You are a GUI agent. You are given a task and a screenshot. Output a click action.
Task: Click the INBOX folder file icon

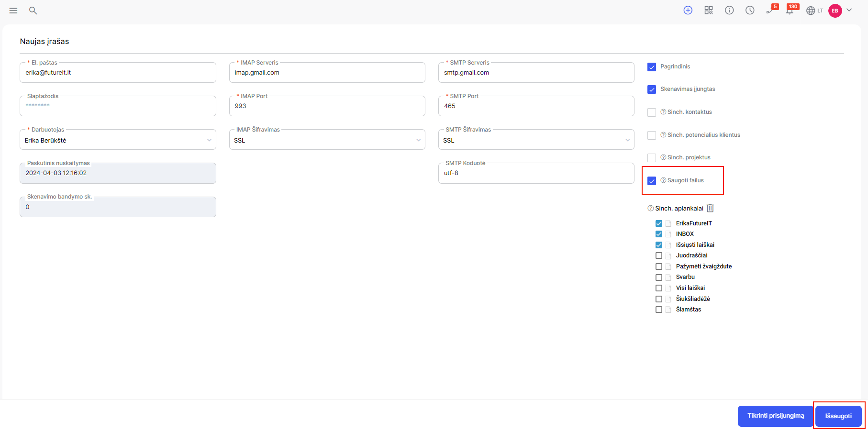point(668,234)
